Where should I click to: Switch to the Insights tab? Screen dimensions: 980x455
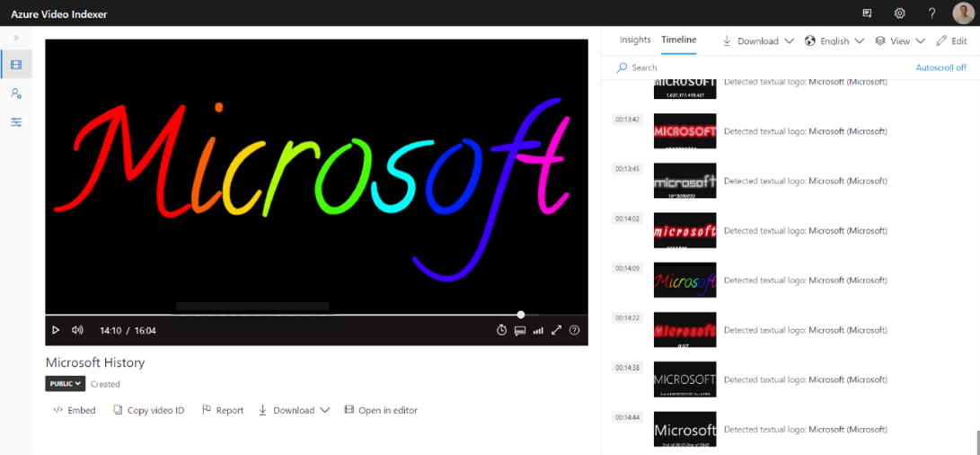[x=635, y=40]
